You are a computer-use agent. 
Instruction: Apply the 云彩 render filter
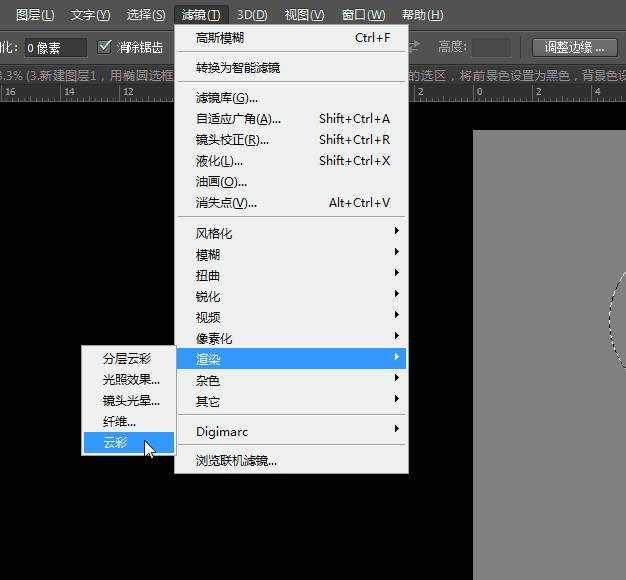[x=129, y=442]
